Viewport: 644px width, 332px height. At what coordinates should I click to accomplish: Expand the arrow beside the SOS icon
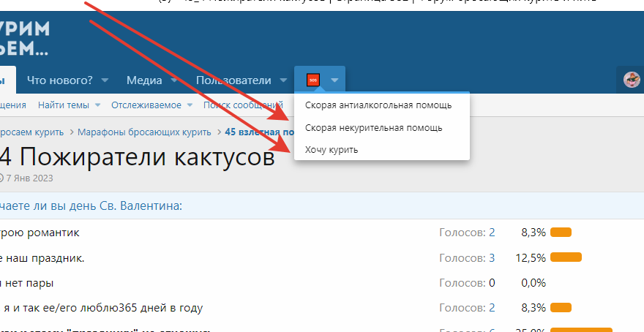point(334,80)
